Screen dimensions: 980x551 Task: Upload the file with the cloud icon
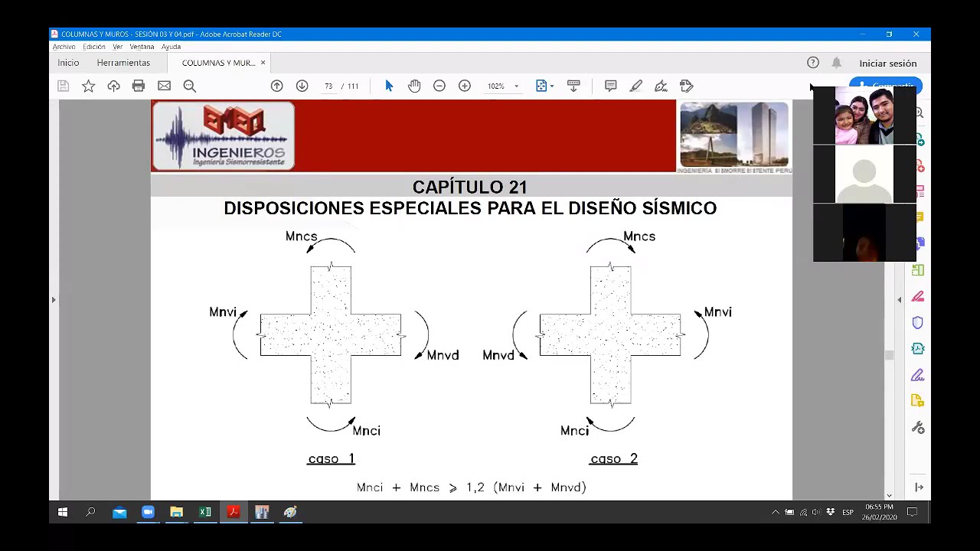point(113,86)
